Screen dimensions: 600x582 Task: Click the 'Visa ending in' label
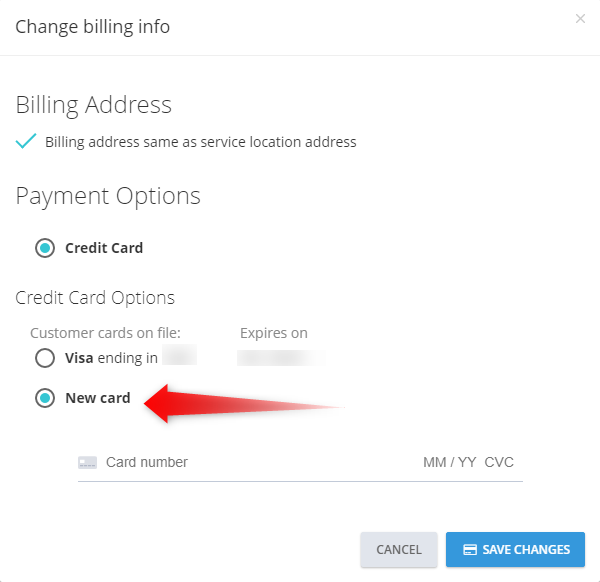click(x=111, y=358)
